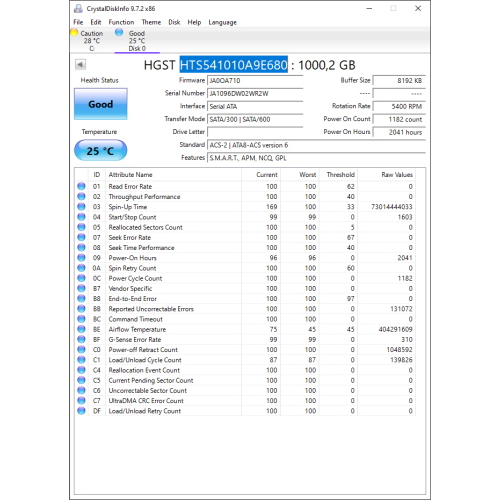500x500 pixels.
Task: Click the CrystalDiskInfo app icon in the title bar
Action: pos(78,9)
